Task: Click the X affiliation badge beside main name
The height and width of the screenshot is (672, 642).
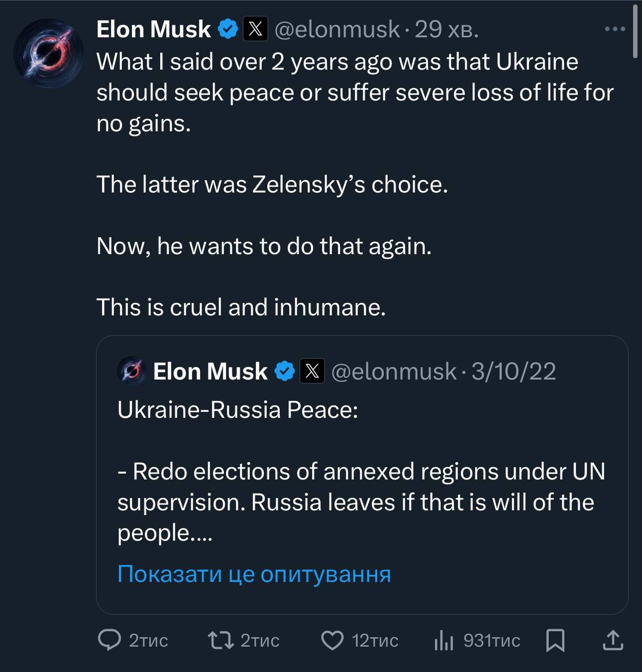Action: pyautogui.click(x=255, y=29)
